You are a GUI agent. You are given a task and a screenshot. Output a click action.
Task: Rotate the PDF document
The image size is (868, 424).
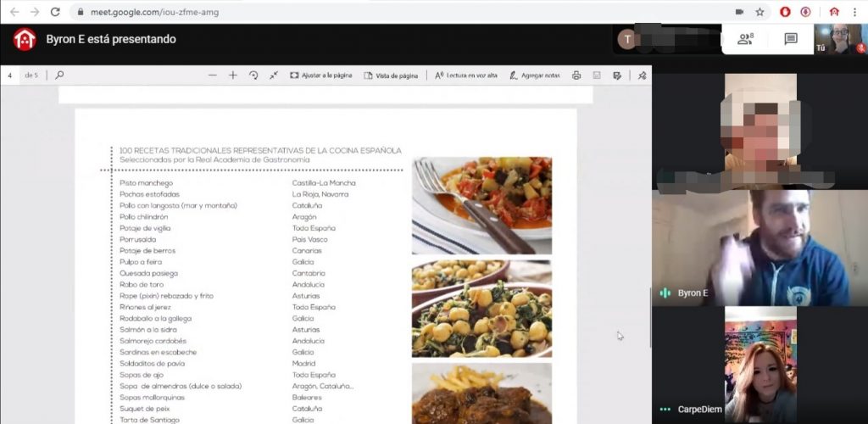click(x=253, y=75)
